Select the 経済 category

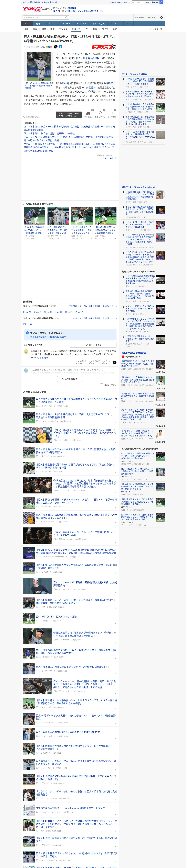(x=52, y=29)
